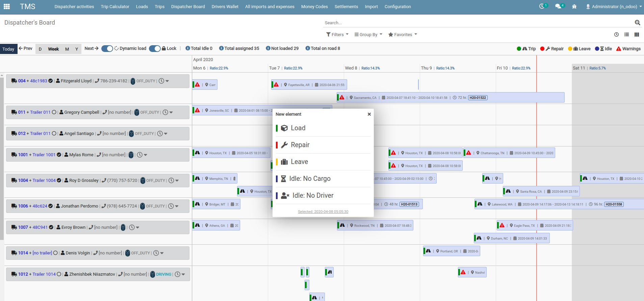This screenshot has height=301, width=644.
Task: Click the Idle No Cargo hourglass icon
Action: 283,179
